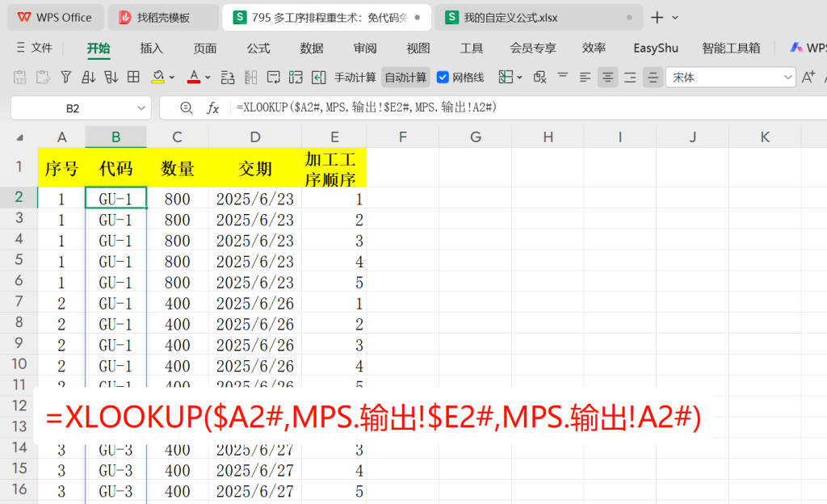Click the merge cells icon
Viewport: 827px width, 504px height.
(296, 78)
